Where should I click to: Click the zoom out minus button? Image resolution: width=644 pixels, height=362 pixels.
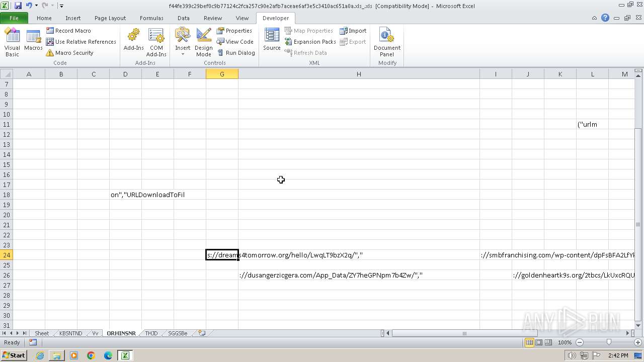point(579,342)
